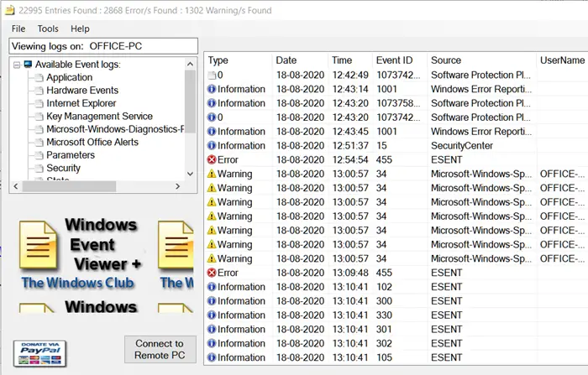Image resolution: width=588 pixels, height=375 pixels.
Task: Click the info icon in Event 330 row
Action: coord(212,315)
